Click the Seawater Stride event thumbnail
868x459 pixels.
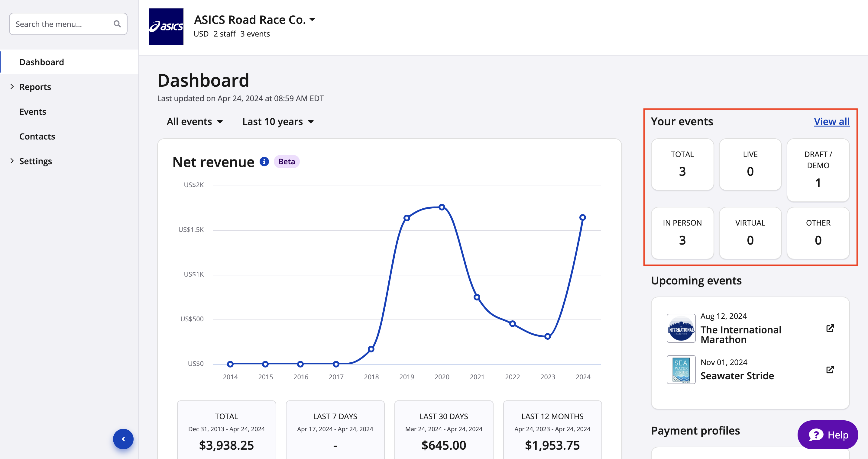(681, 369)
